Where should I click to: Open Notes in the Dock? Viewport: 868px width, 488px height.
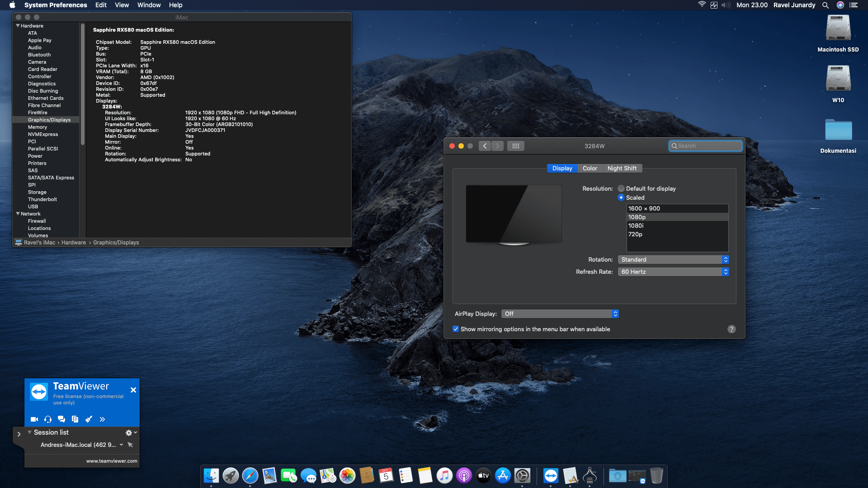pyautogui.click(x=425, y=475)
